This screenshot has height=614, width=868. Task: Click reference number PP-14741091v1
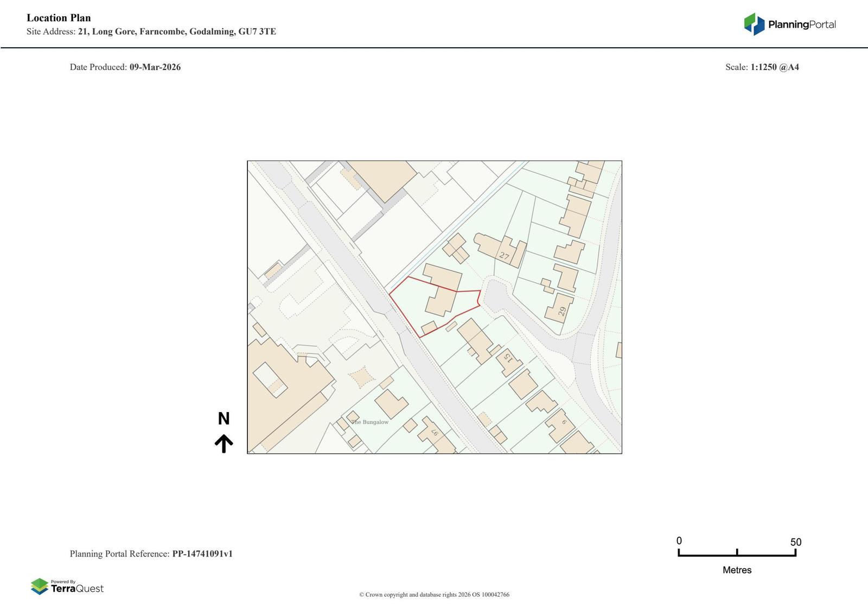click(x=202, y=554)
